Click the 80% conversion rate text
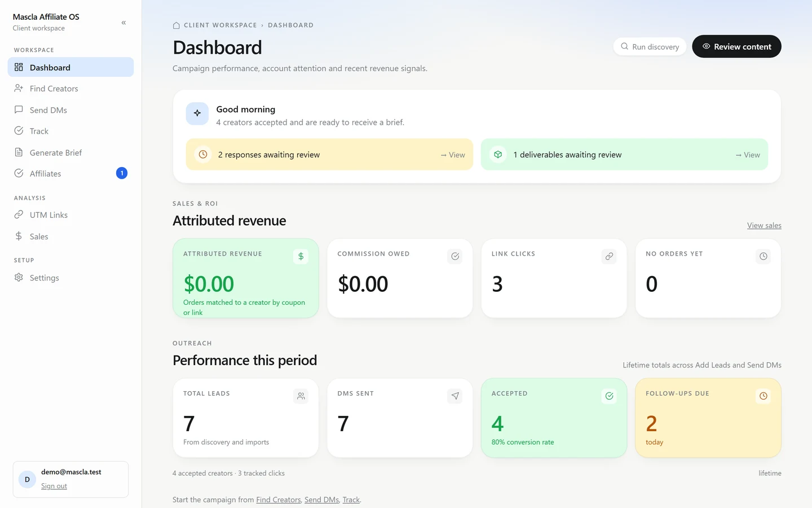812x508 pixels. [523, 443]
